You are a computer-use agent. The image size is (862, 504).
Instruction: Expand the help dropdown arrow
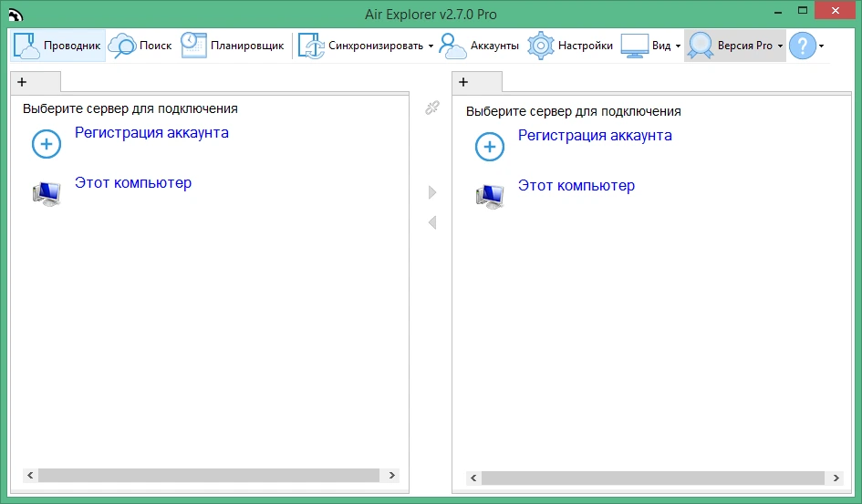tap(821, 46)
